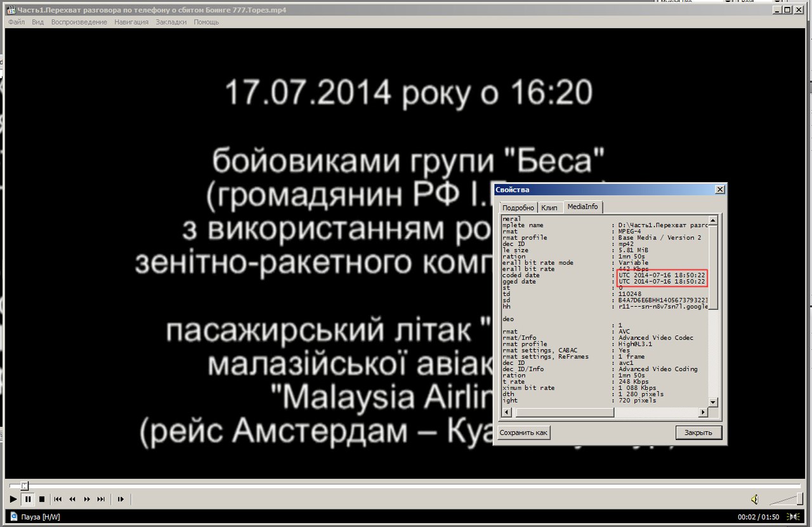Select the MediaInfo tab
Screen dimensions: 812x527
(582, 206)
